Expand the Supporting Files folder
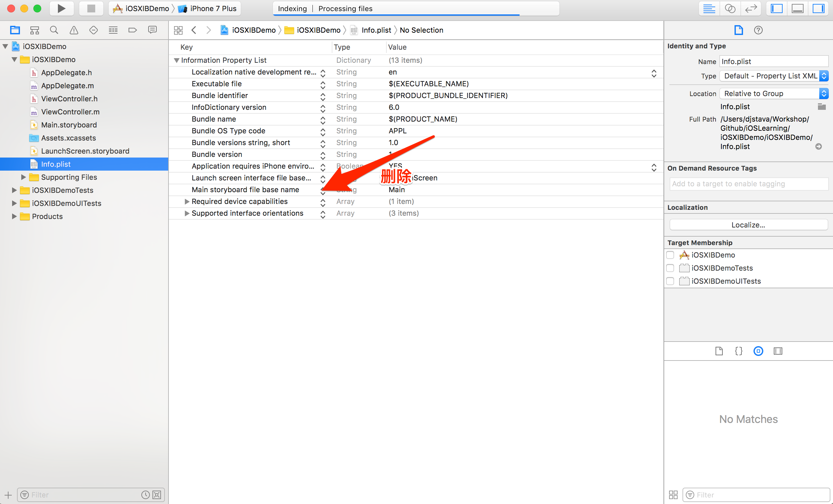833x504 pixels. [23, 177]
